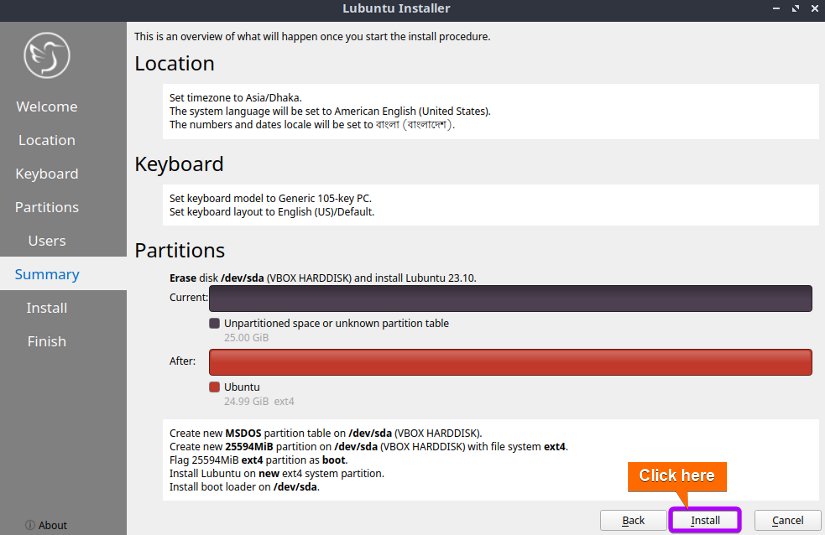Click the After disk layout red bar

(510, 362)
